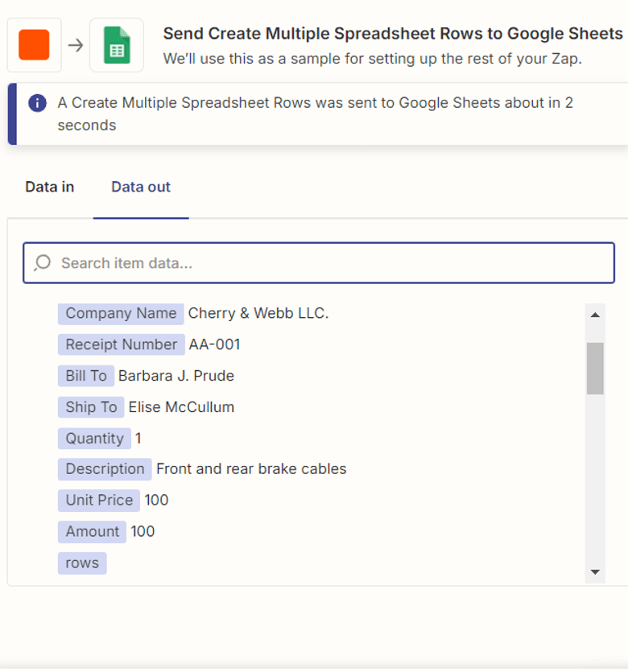Click the vertical scrollbar thumb
The image size is (628, 672).
[x=595, y=368]
